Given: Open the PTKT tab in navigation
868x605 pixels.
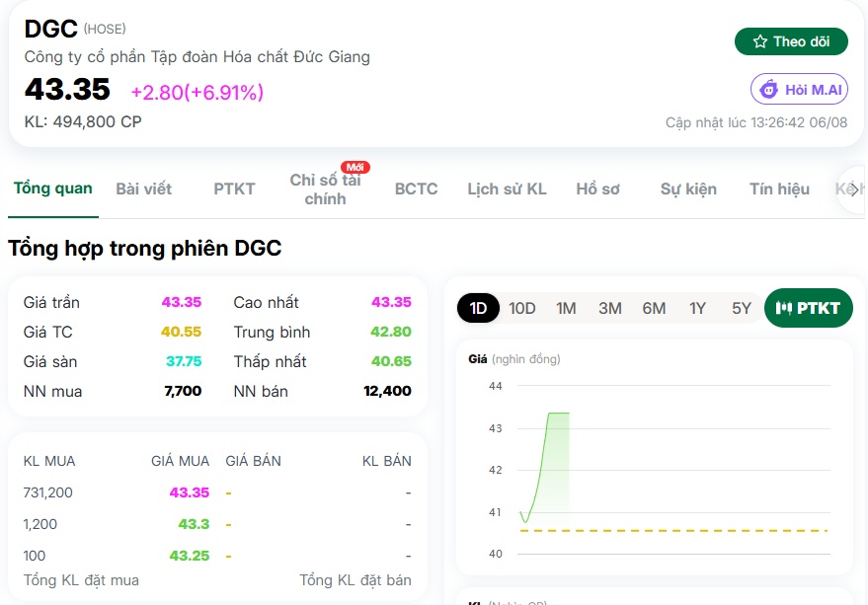Looking at the screenshot, I should (234, 189).
